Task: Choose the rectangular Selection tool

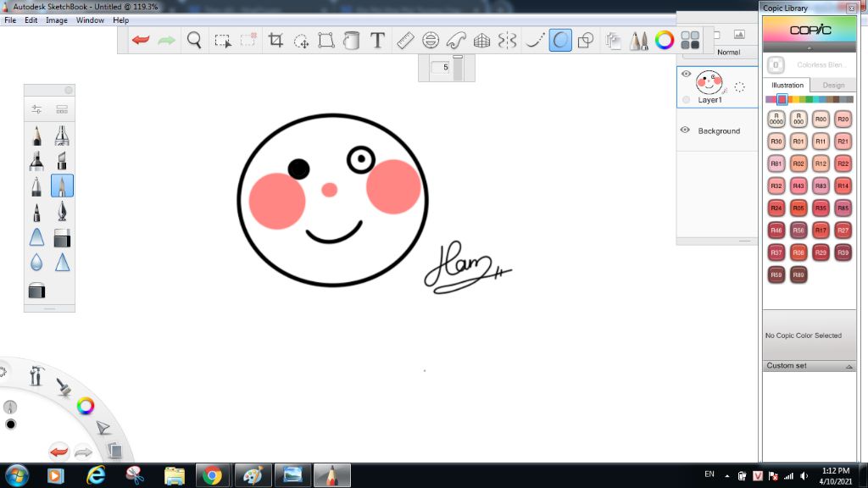Action: click(x=223, y=41)
